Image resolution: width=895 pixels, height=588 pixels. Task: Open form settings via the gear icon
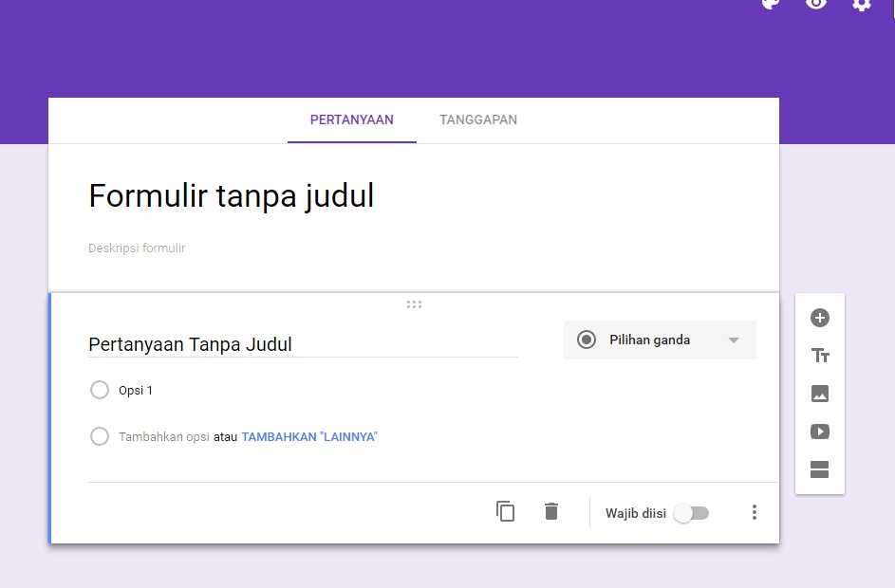(861, 5)
